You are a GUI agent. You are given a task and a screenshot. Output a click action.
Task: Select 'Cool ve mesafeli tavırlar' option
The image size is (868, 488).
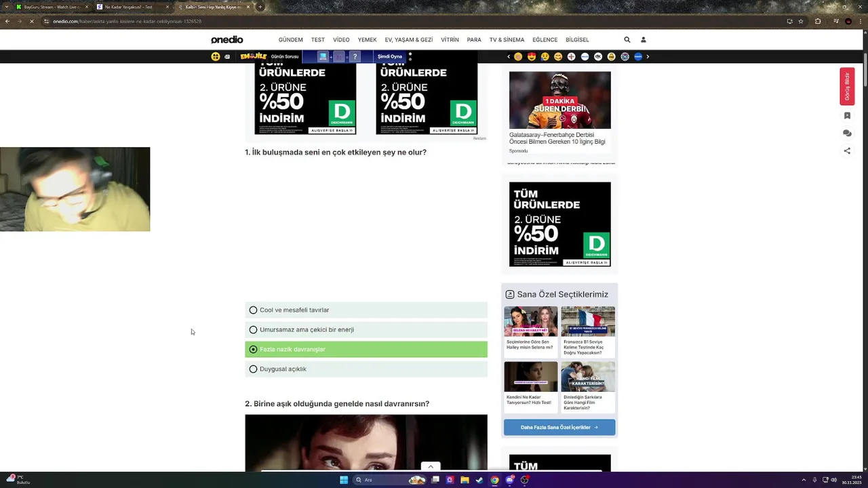click(x=366, y=310)
